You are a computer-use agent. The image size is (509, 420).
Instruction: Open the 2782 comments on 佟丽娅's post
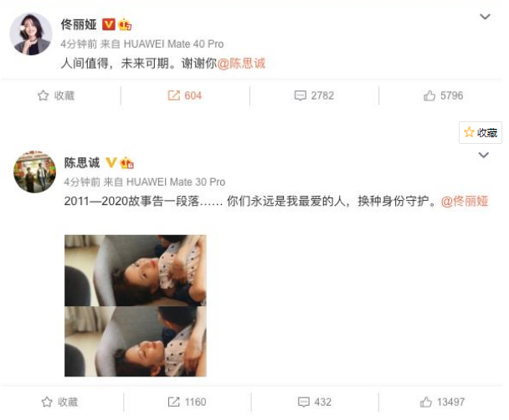pos(314,95)
